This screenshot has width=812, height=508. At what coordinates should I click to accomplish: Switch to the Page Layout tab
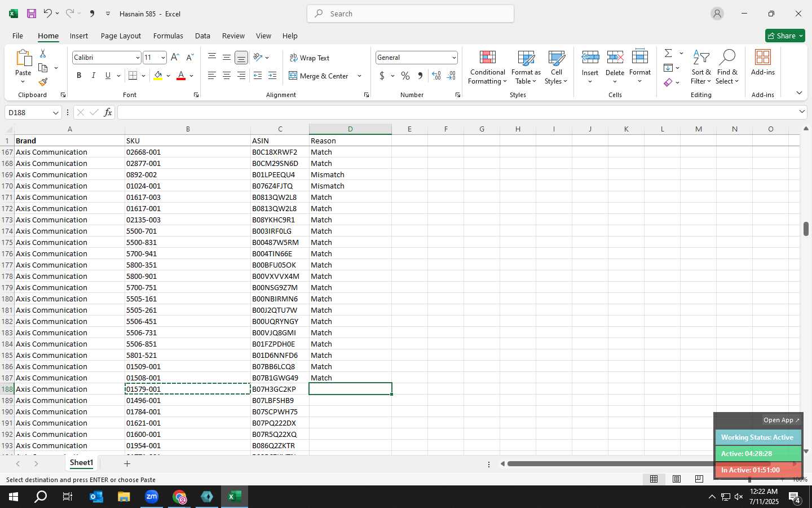pyautogui.click(x=121, y=36)
